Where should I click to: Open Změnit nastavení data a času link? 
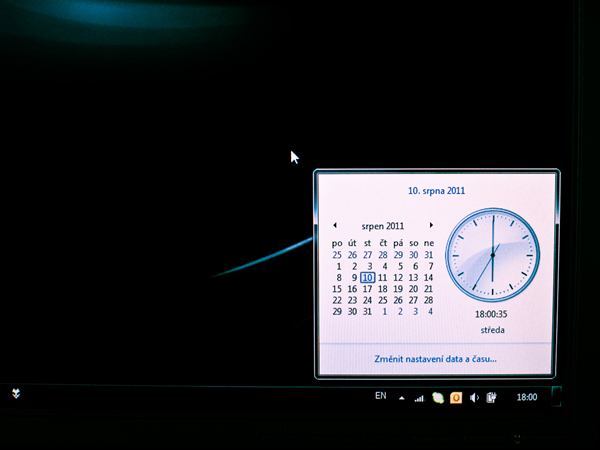(x=435, y=359)
